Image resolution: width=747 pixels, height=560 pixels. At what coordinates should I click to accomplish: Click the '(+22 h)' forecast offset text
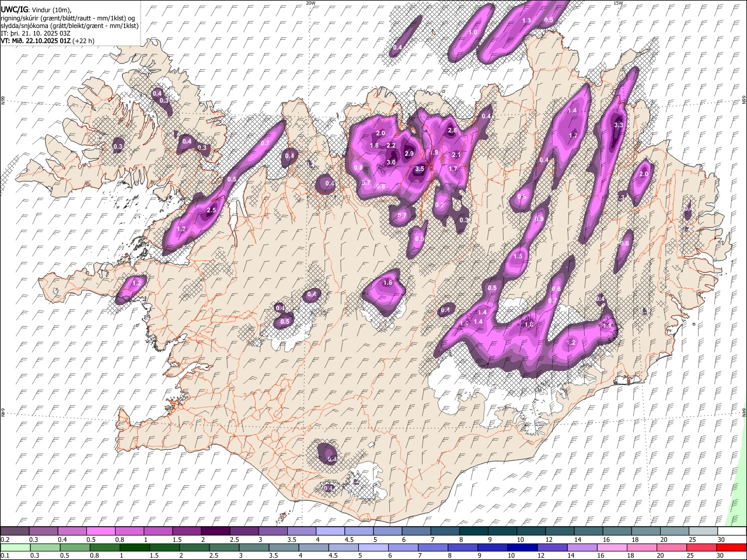[83, 41]
